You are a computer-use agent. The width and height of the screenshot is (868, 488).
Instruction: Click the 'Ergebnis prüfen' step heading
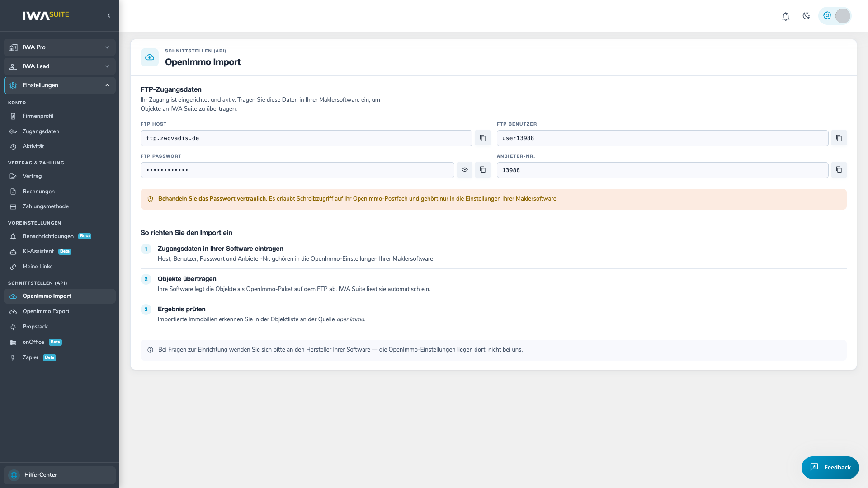[x=181, y=309]
